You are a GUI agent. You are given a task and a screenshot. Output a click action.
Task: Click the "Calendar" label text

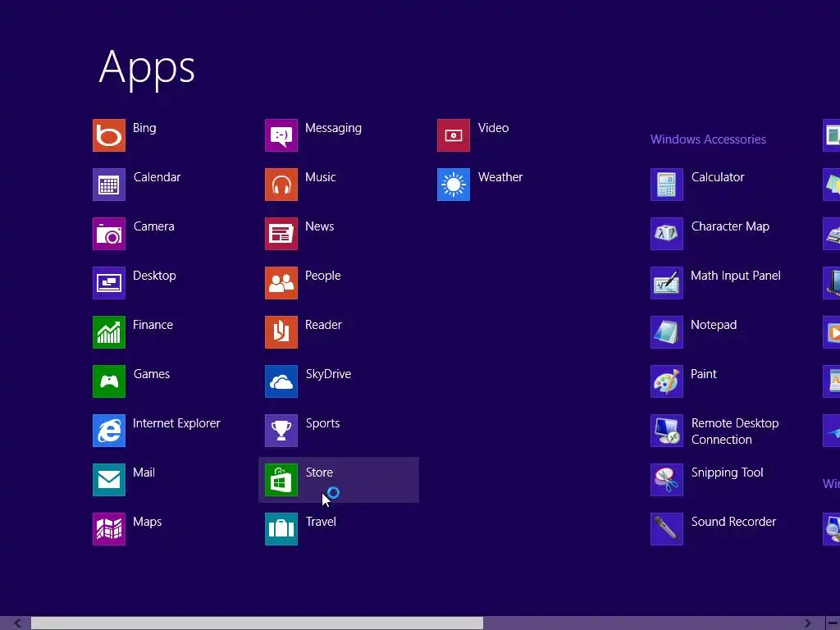(157, 177)
